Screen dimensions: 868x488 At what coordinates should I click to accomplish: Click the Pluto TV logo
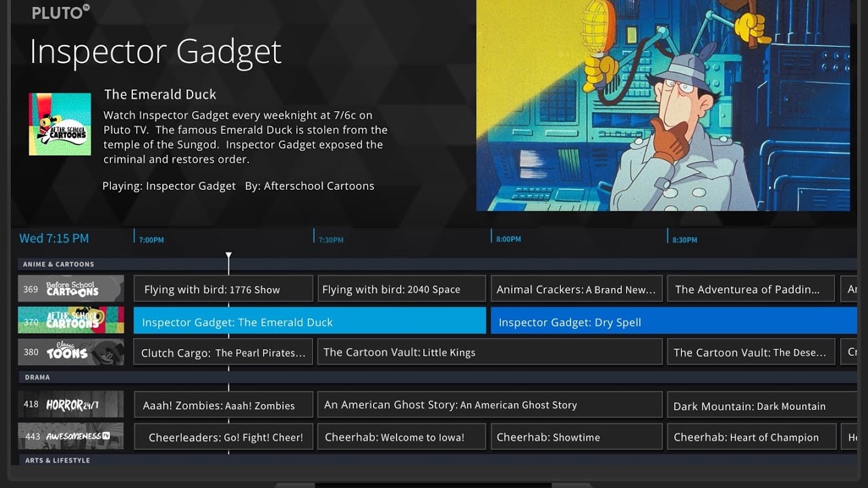(x=60, y=12)
